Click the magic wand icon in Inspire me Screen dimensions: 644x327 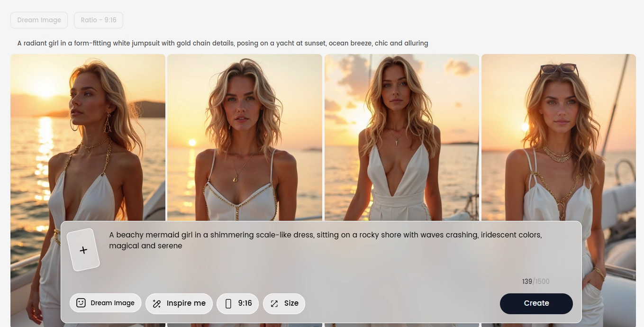(x=157, y=303)
